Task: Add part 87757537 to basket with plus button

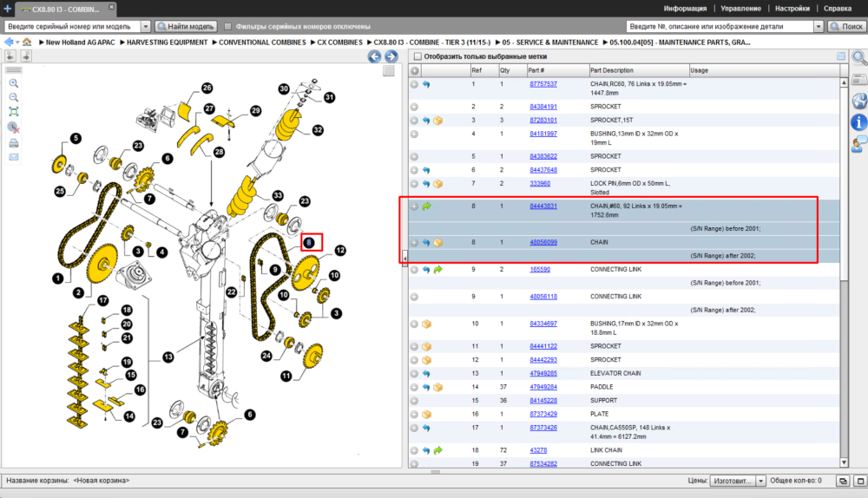Action: click(414, 85)
